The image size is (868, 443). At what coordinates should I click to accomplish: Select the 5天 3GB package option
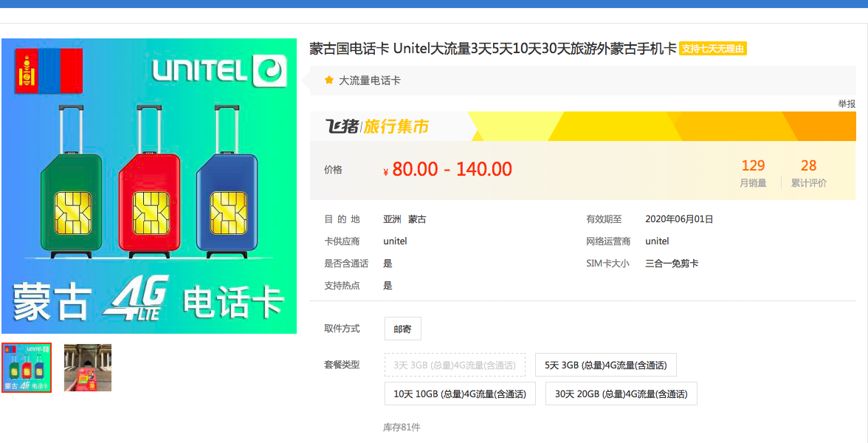(605, 365)
